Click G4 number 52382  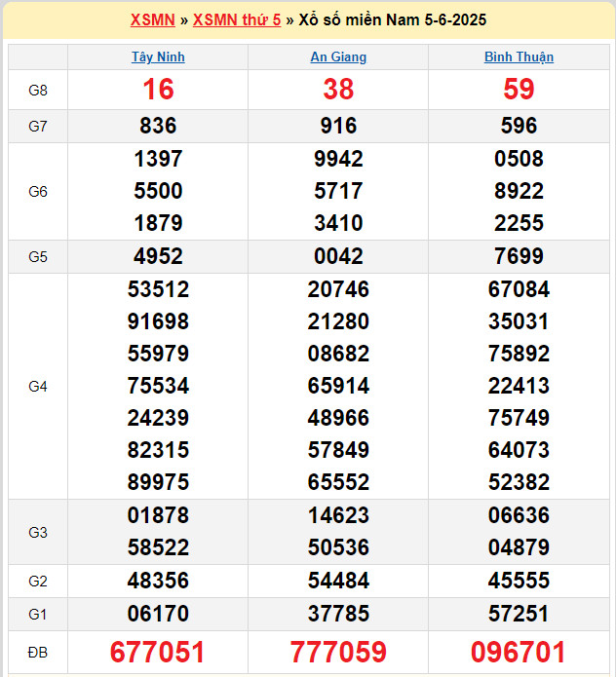(519, 482)
